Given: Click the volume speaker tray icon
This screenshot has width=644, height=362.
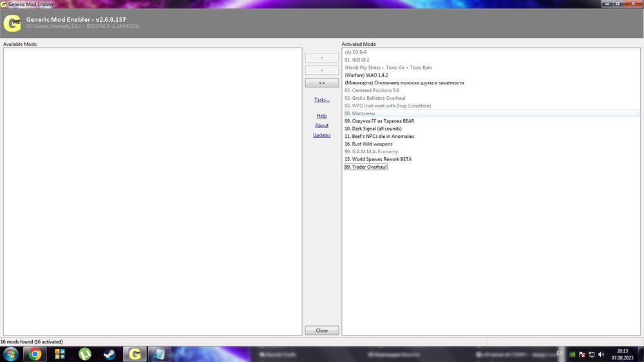Looking at the screenshot, I should 601,354.
